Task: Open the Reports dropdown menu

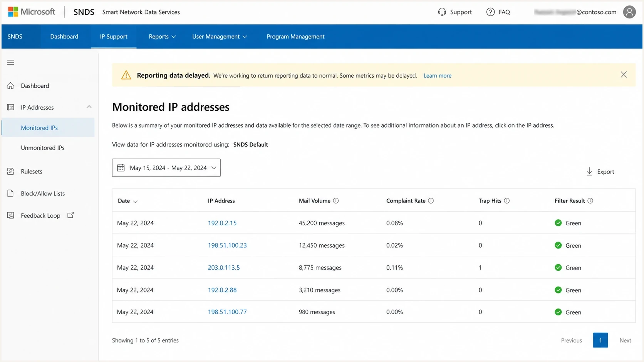Action: pyautogui.click(x=162, y=37)
